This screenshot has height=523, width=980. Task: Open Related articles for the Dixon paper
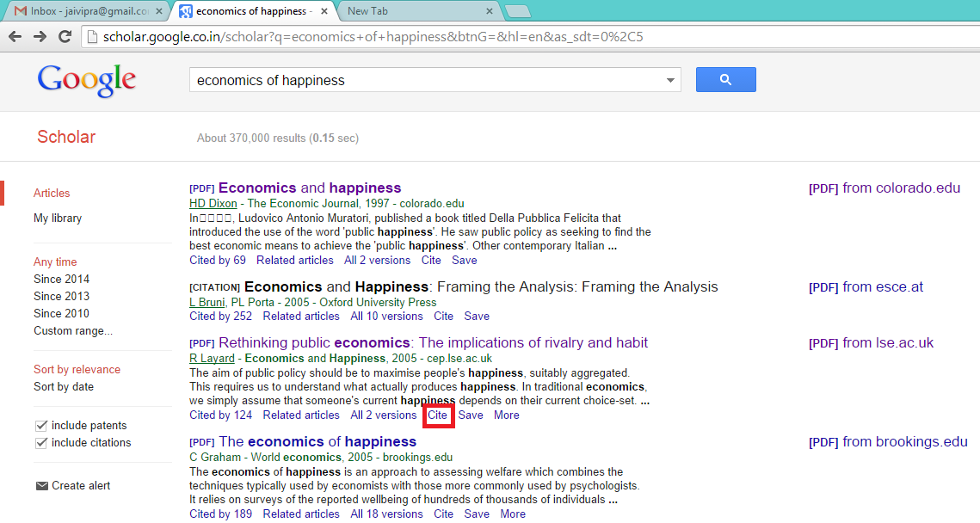pos(295,260)
